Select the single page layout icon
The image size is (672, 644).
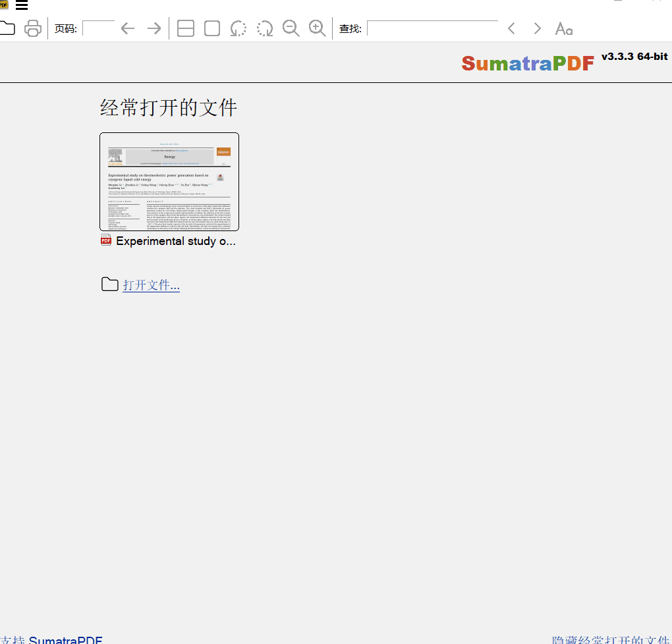coord(211,28)
